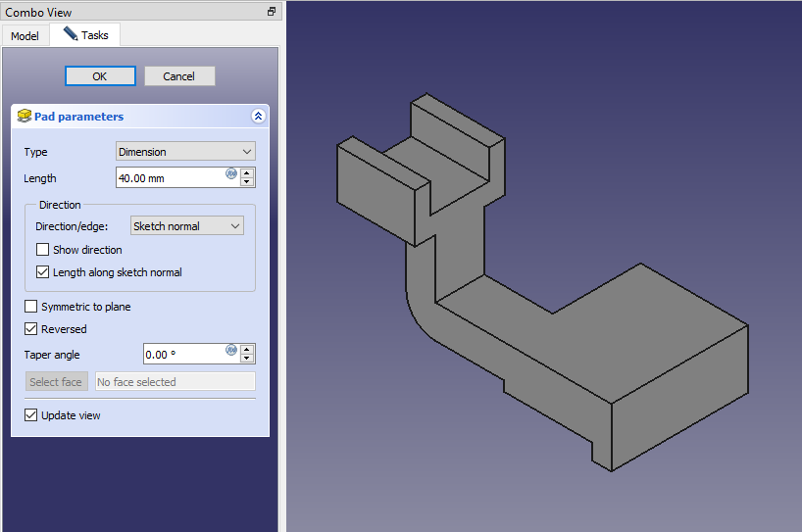
Task: Uncheck the Reversed checkbox
Action: pyautogui.click(x=31, y=329)
